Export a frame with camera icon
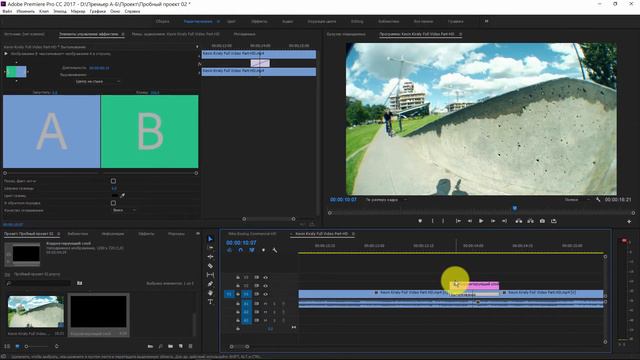Image resolution: width=640 pixels, height=360 pixels. click(542, 221)
